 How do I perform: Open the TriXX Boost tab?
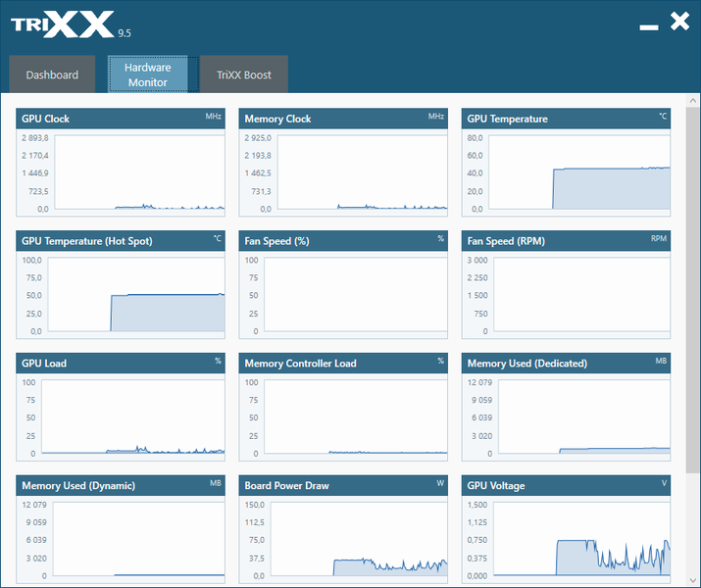point(244,74)
